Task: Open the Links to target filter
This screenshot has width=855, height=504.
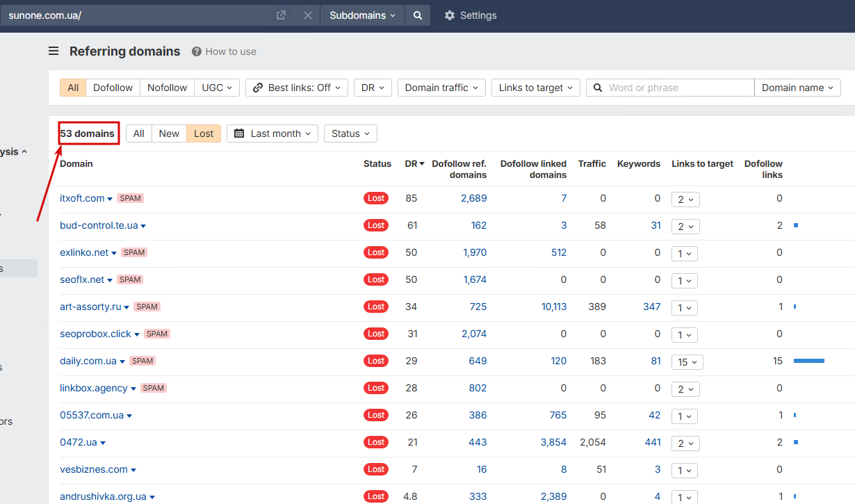Action: click(x=535, y=88)
